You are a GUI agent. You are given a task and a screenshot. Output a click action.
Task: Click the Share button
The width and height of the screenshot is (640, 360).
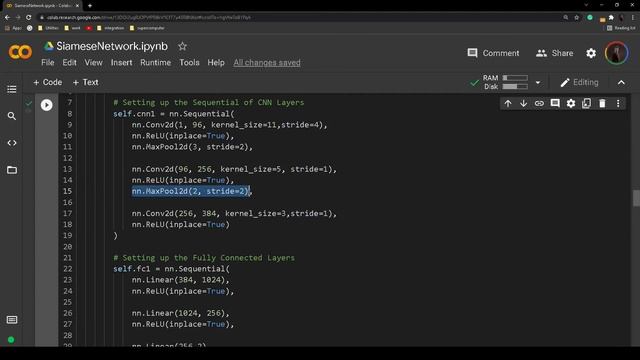[554, 53]
